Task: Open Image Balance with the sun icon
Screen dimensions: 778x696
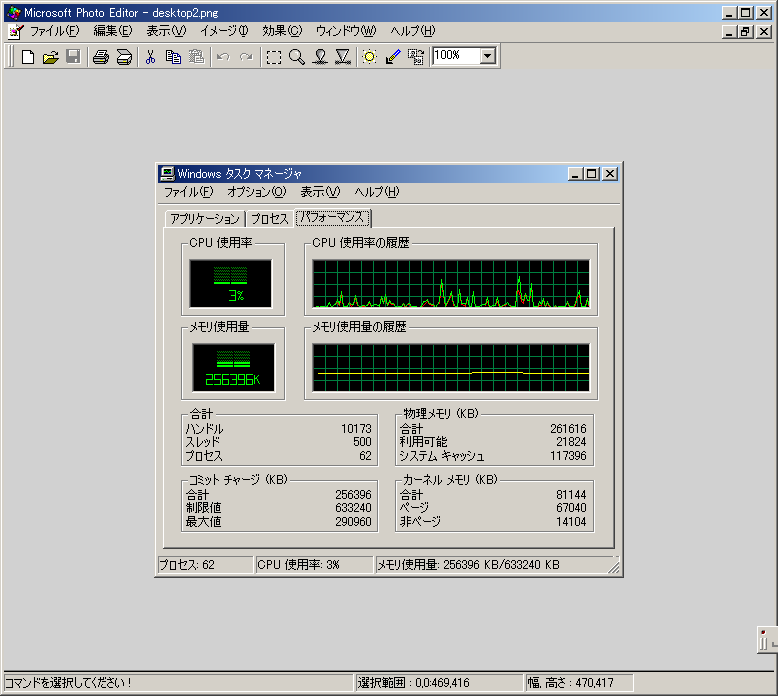Action: (369, 57)
